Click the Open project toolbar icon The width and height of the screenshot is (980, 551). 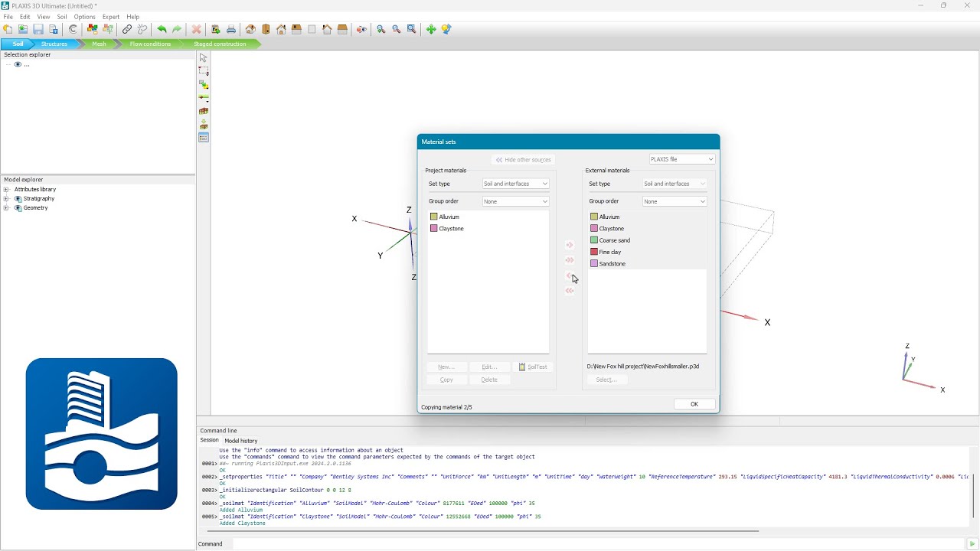click(x=23, y=29)
